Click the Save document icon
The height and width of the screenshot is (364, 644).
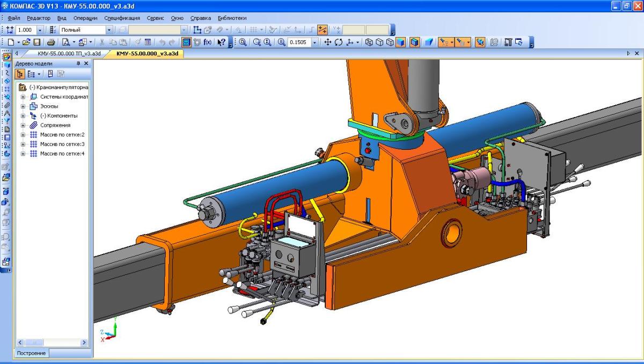37,42
